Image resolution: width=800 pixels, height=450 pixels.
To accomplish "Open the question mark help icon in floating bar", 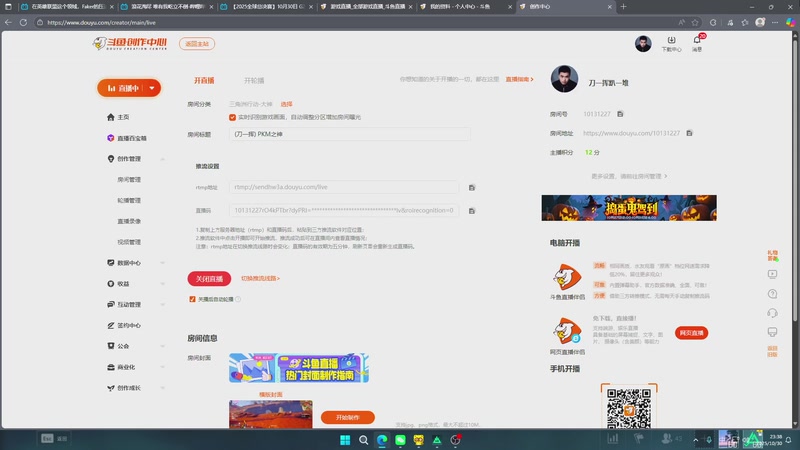I will click(772, 294).
